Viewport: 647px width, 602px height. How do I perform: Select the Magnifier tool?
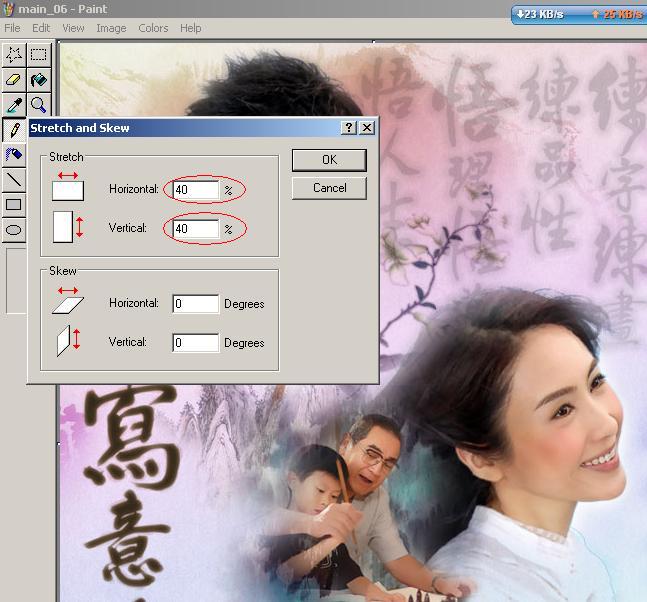38,104
